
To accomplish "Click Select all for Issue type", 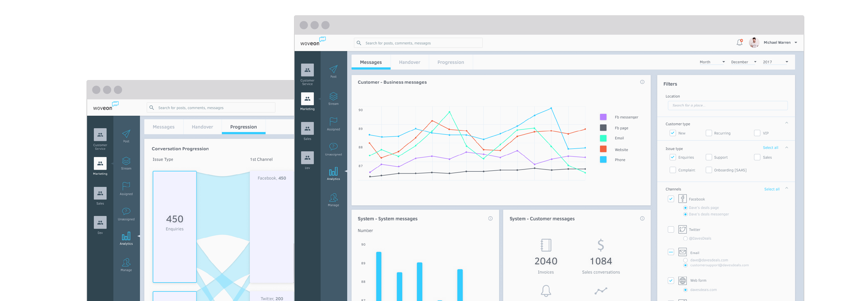I will [x=770, y=148].
